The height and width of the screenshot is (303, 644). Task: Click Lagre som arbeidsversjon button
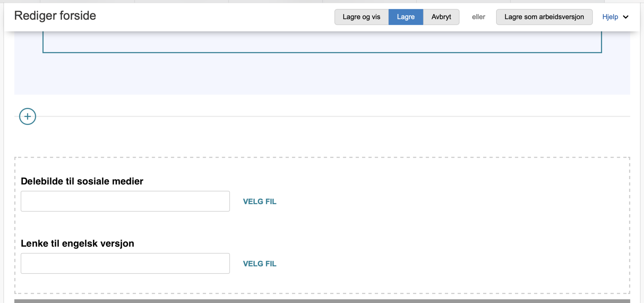click(x=544, y=17)
